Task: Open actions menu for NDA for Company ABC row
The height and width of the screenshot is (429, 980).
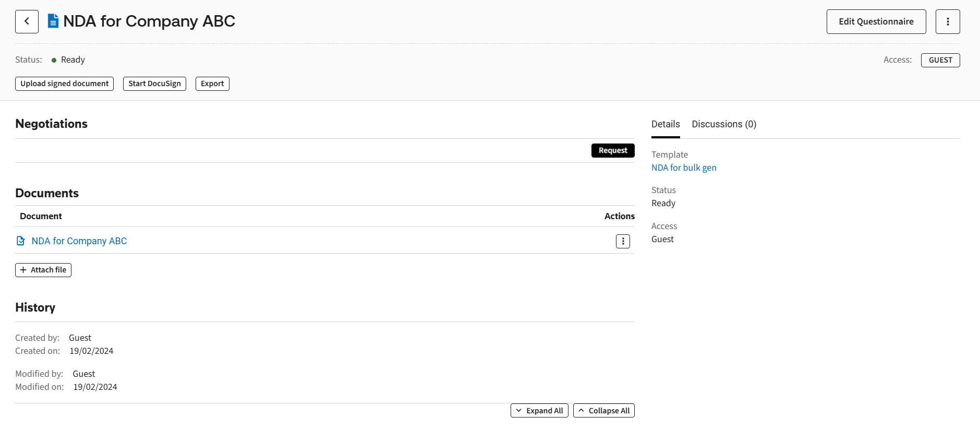Action: [x=623, y=241]
